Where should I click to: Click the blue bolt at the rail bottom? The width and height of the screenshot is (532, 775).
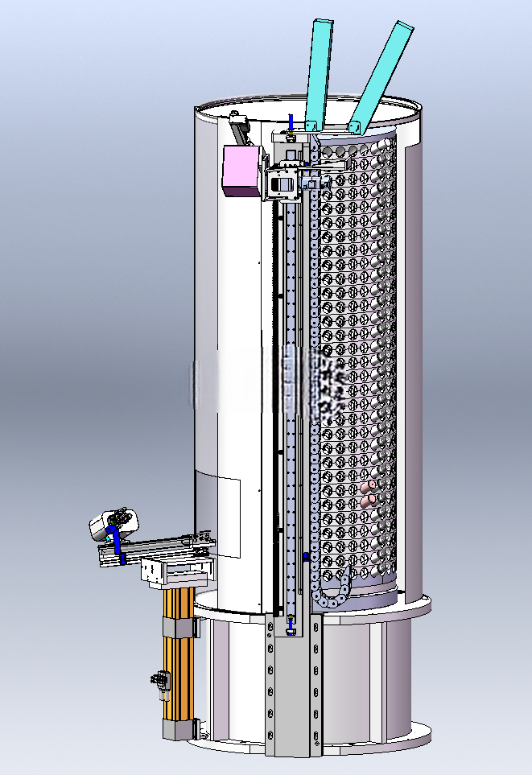point(291,625)
